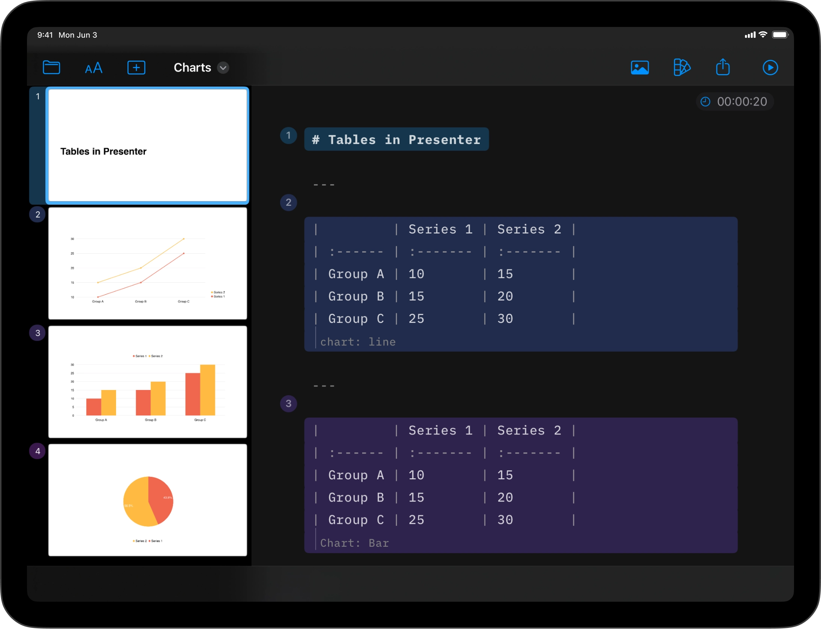The height and width of the screenshot is (644, 821).
Task: Open the chevron next to Charts
Action: (222, 68)
